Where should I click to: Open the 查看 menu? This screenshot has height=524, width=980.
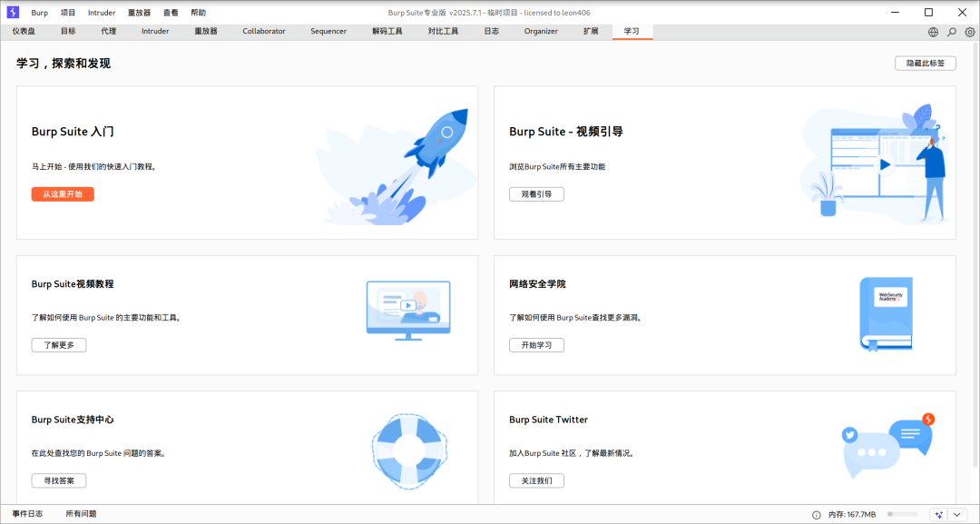[x=170, y=12]
